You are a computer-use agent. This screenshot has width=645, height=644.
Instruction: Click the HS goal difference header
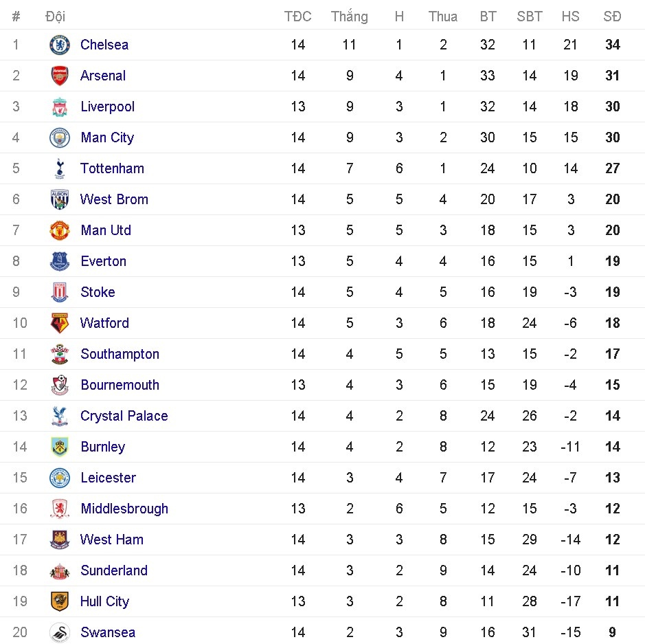click(570, 16)
